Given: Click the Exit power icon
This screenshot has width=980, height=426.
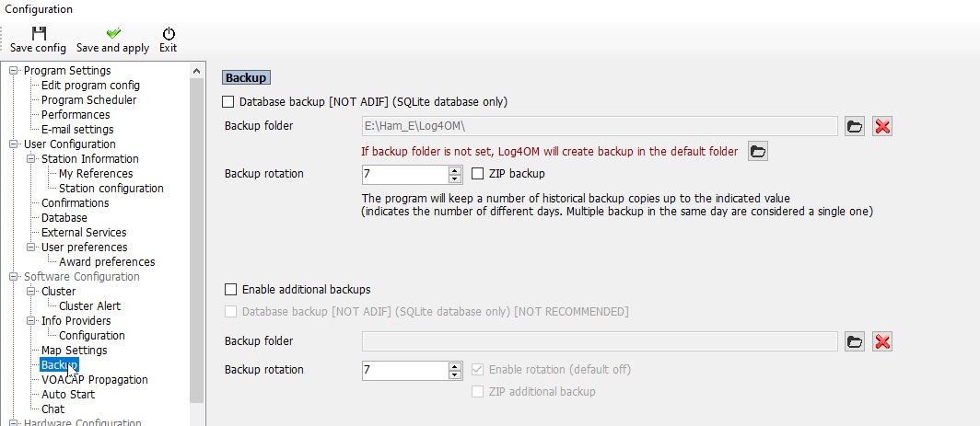Looking at the screenshot, I should click(169, 33).
